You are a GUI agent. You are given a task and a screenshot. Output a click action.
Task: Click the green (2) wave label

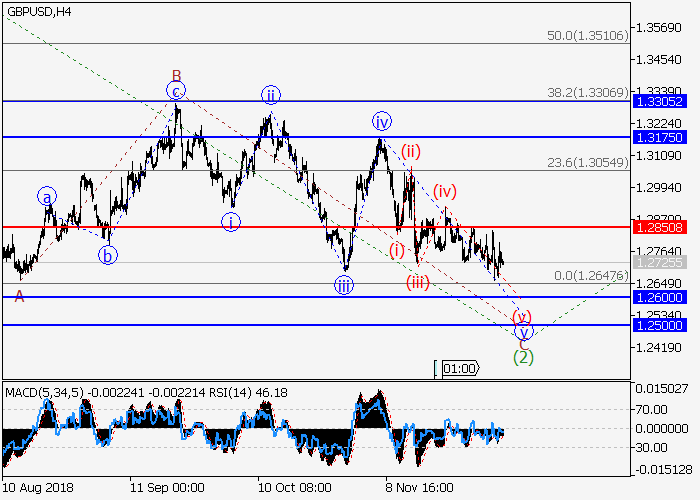(x=522, y=356)
